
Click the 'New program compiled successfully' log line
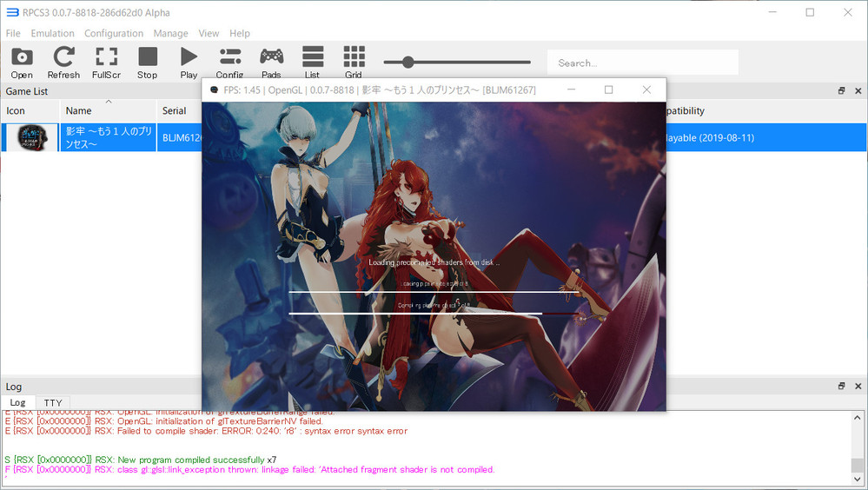(x=141, y=460)
